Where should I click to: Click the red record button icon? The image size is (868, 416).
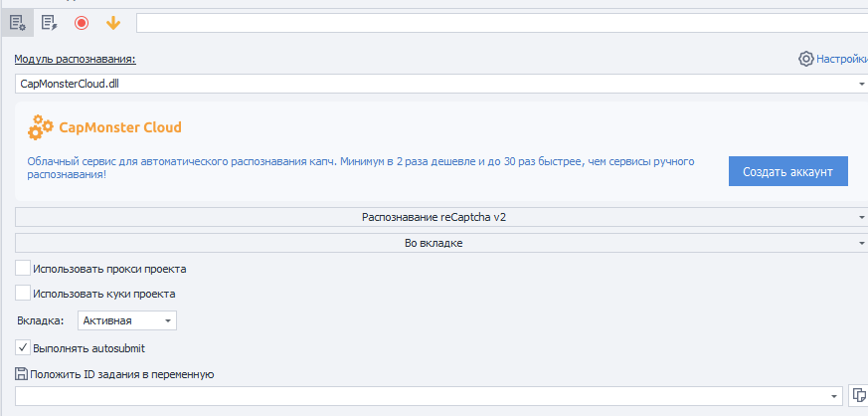click(82, 23)
